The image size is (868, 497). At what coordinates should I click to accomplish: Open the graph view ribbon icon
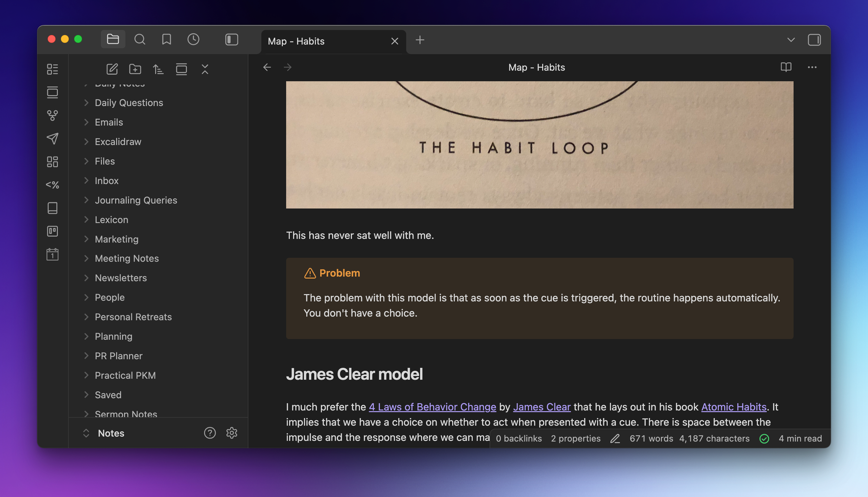tap(53, 115)
